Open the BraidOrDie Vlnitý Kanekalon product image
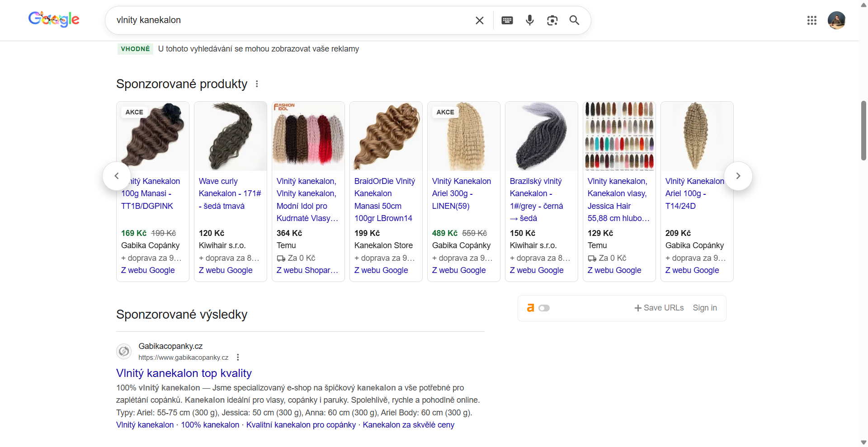Screen dimensions: 868x447 [x=386, y=136]
